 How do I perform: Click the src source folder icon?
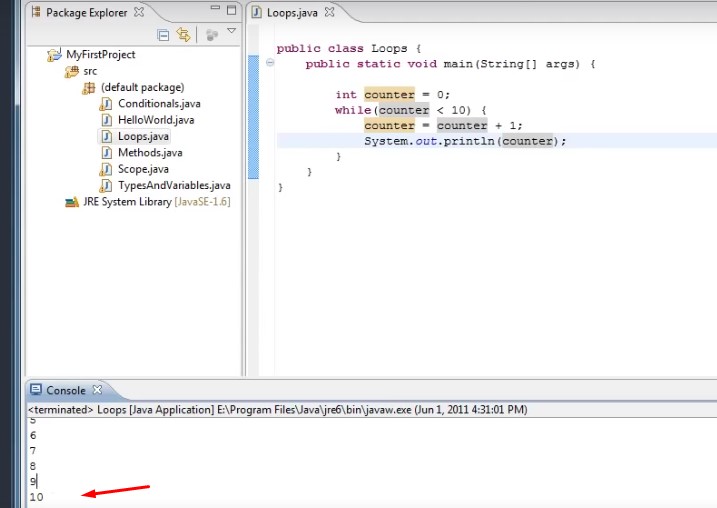coord(71,72)
